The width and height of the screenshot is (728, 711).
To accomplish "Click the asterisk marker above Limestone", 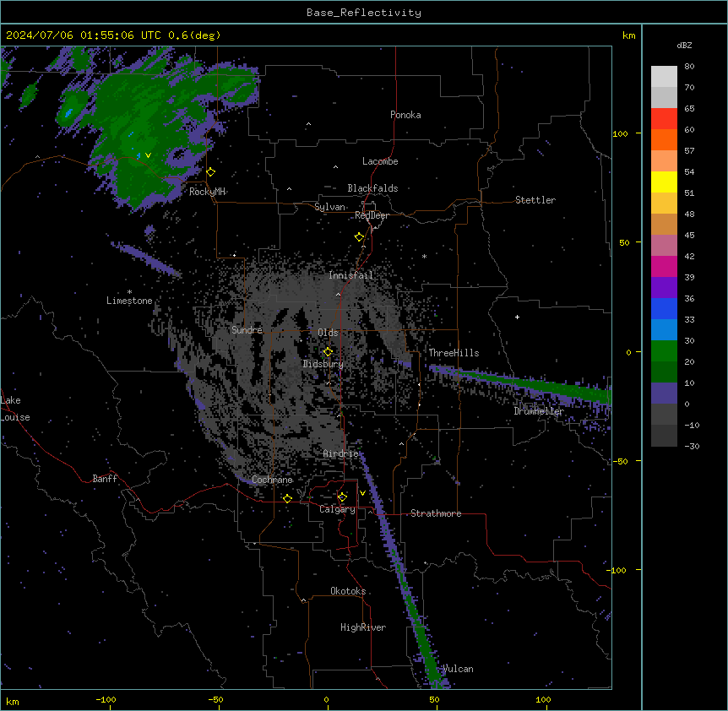I will [x=129, y=292].
